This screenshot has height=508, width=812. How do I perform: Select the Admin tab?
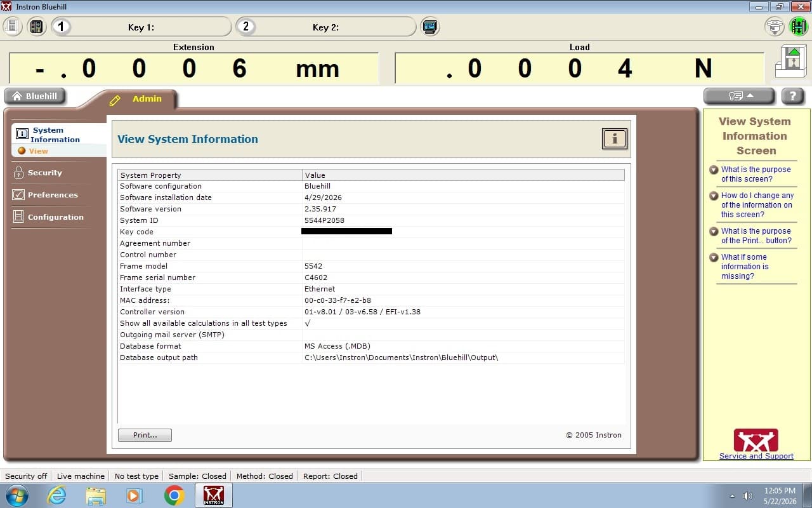coord(147,99)
